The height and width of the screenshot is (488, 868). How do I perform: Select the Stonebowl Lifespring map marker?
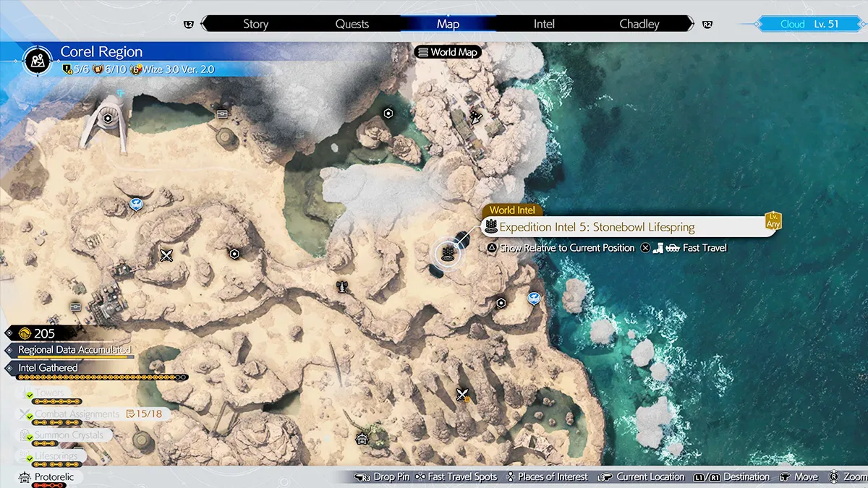coord(447,254)
